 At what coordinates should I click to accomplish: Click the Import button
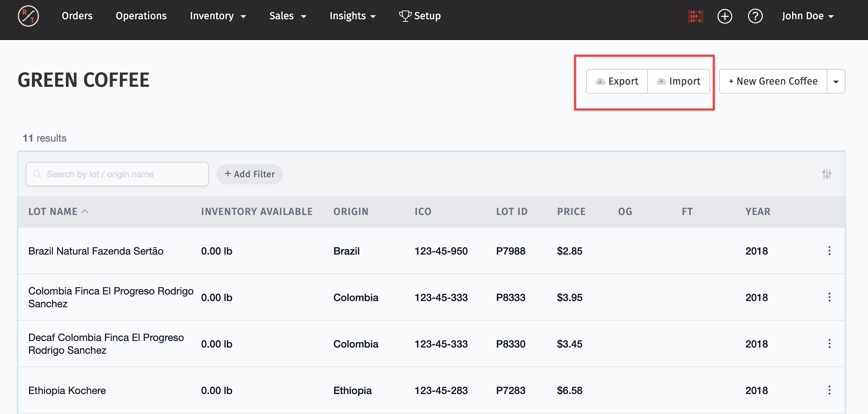tap(678, 81)
